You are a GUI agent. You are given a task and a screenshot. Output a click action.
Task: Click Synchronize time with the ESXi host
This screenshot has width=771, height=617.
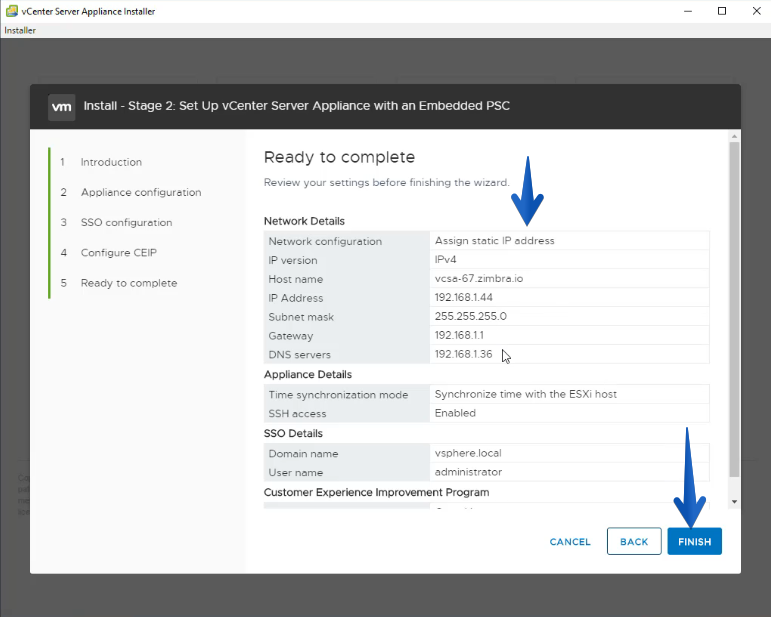pyautogui.click(x=526, y=394)
